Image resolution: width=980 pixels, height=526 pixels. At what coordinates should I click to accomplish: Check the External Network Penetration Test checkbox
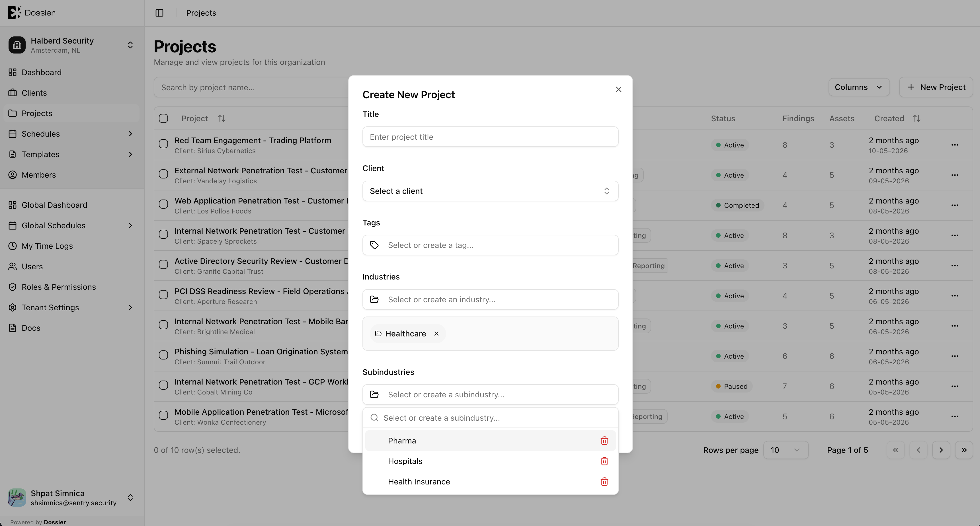164,174
